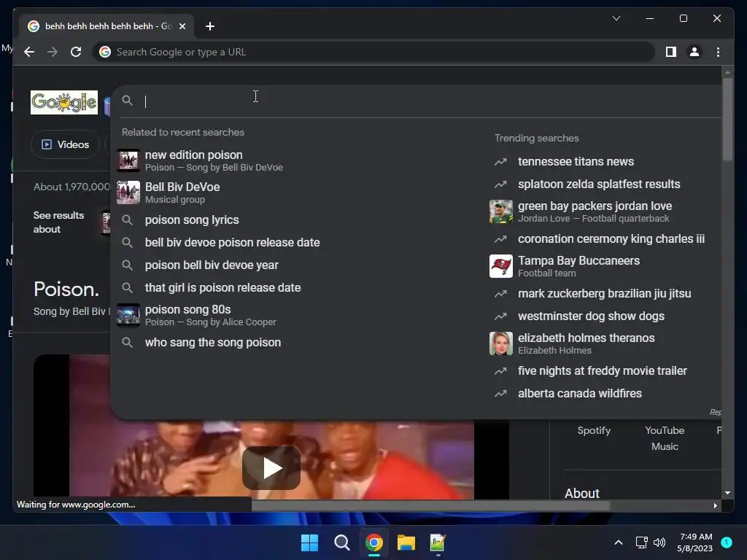
Task: Close the 'behh behh behh' tab
Action: tap(182, 26)
